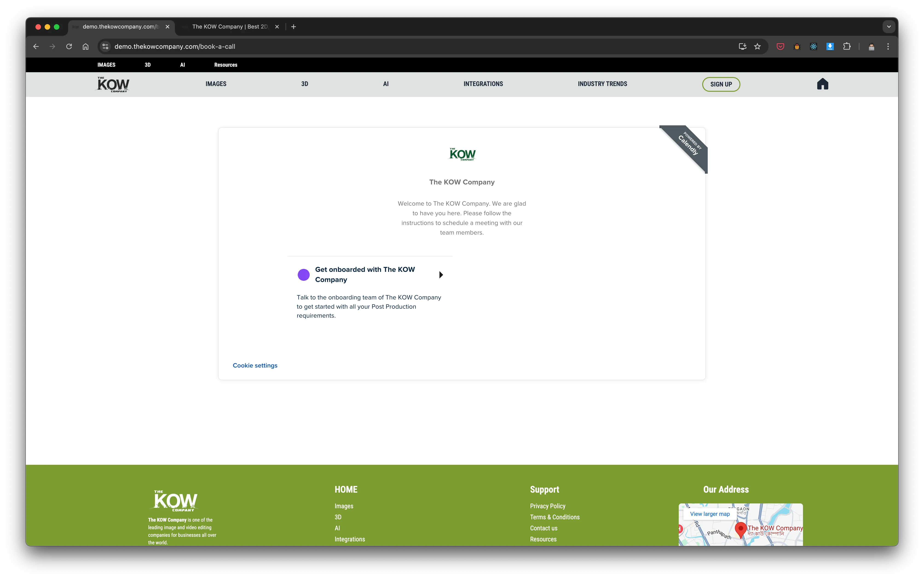
Task: Bookmark this page with the star icon
Action: tap(757, 46)
